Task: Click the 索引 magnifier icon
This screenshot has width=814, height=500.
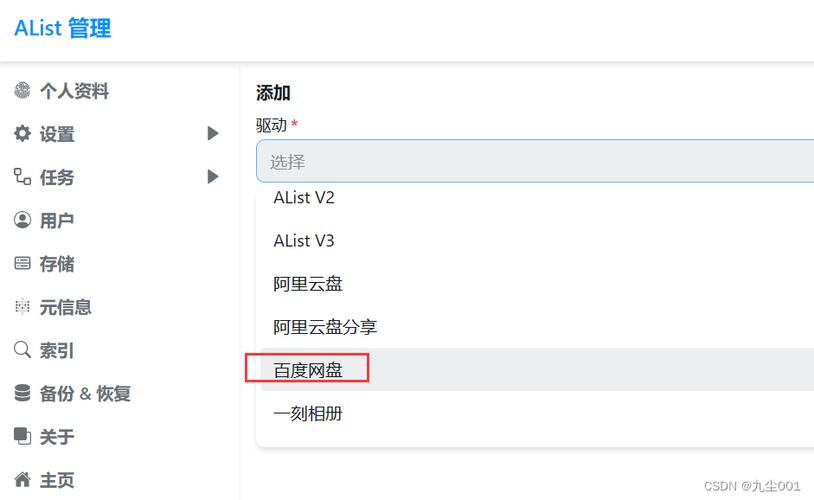Action: [22, 349]
